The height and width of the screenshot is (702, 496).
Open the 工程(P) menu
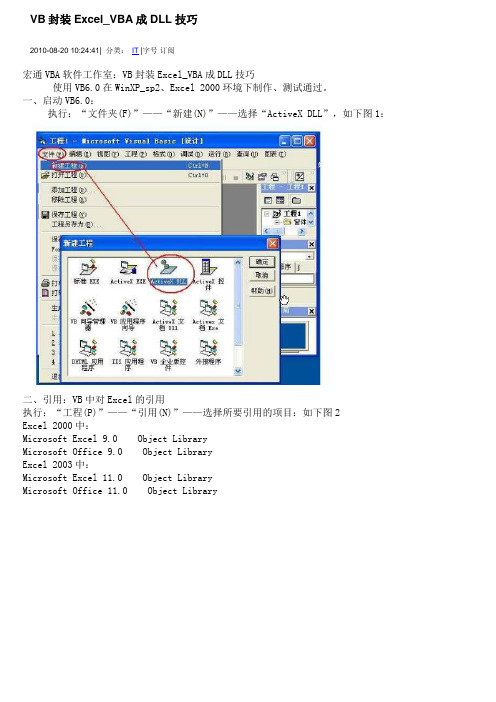136,154
